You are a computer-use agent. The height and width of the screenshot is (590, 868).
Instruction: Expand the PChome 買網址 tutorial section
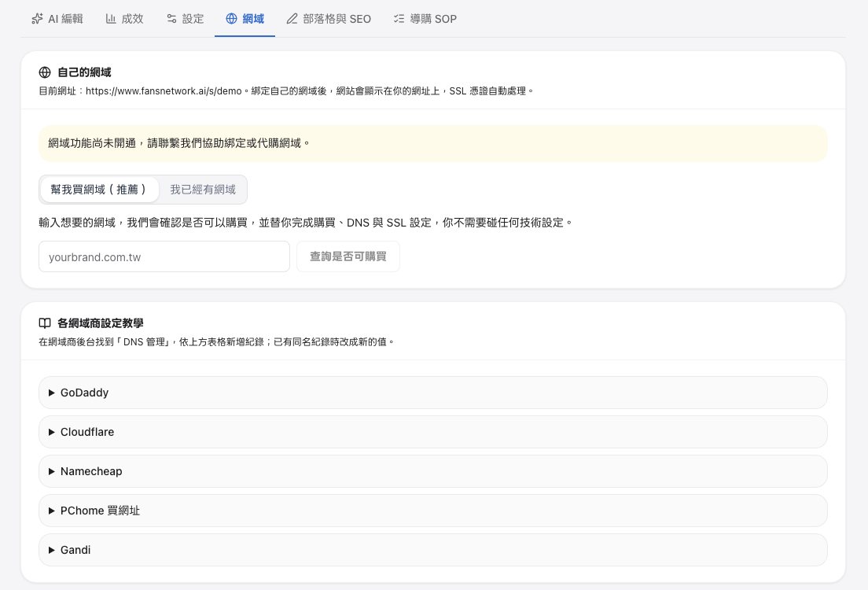(x=433, y=511)
